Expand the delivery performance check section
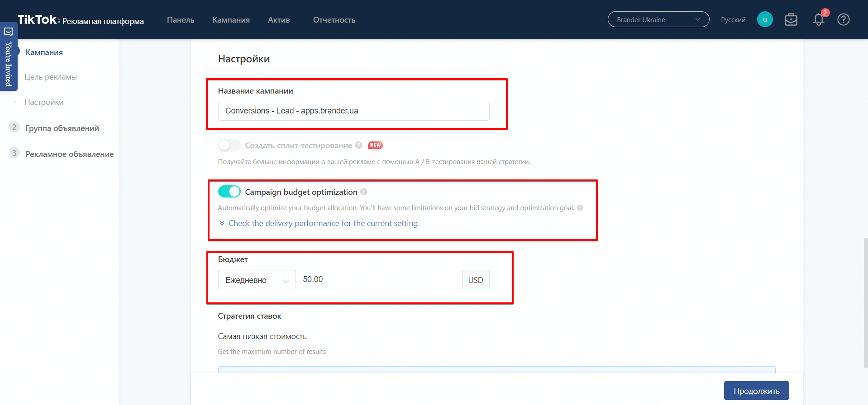 pyautogui.click(x=323, y=223)
